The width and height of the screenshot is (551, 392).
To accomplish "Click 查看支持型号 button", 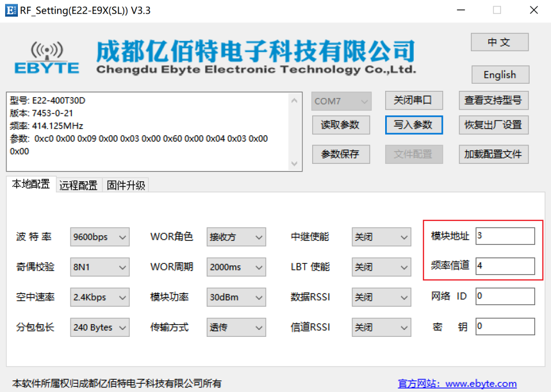I will pos(493,101).
